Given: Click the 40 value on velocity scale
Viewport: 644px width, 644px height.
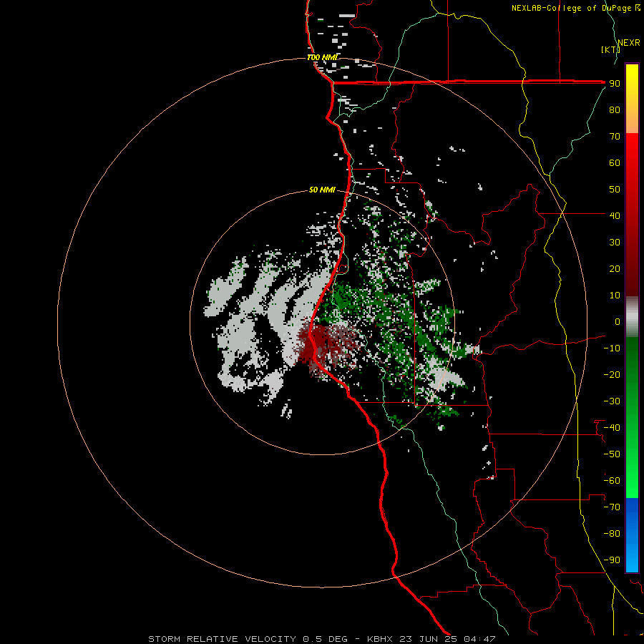Looking at the screenshot, I should 615,216.
